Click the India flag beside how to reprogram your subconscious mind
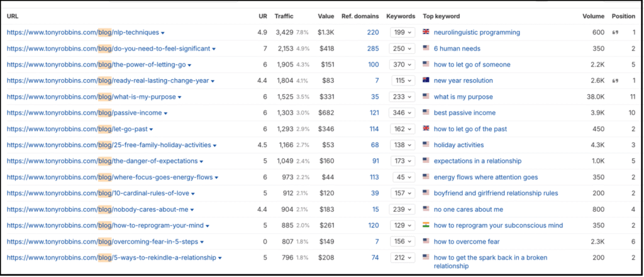The height and width of the screenshot is (277, 644). pos(426,225)
